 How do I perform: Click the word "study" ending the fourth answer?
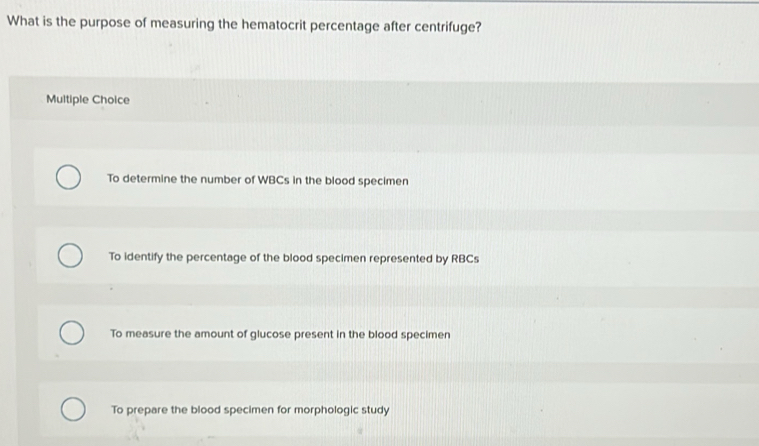coord(375,410)
